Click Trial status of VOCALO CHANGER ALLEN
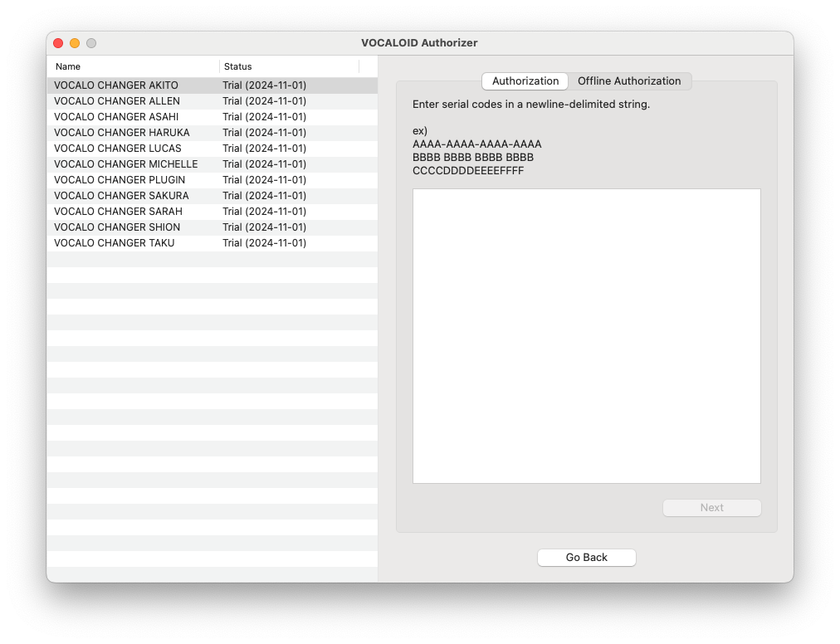This screenshot has height=644, width=840. (x=265, y=100)
